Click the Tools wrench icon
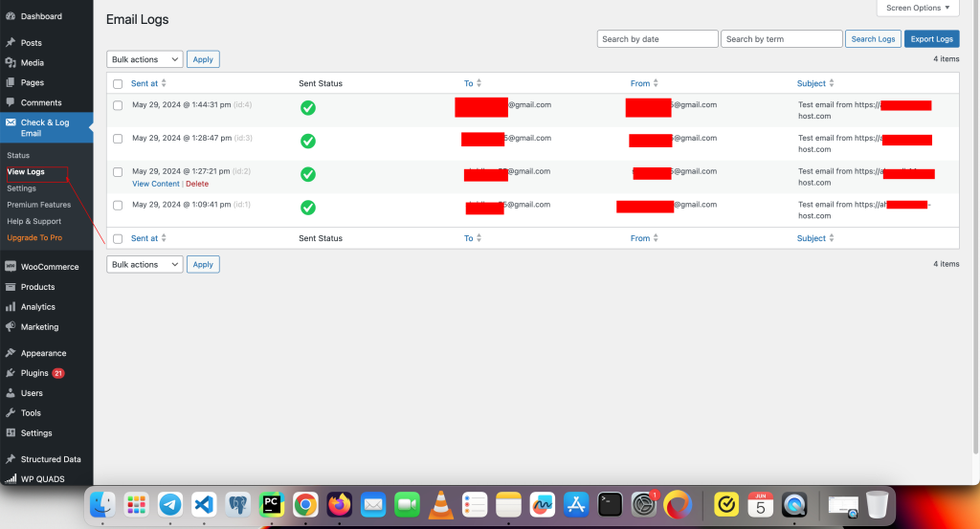The height and width of the screenshot is (529, 980). click(11, 413)
